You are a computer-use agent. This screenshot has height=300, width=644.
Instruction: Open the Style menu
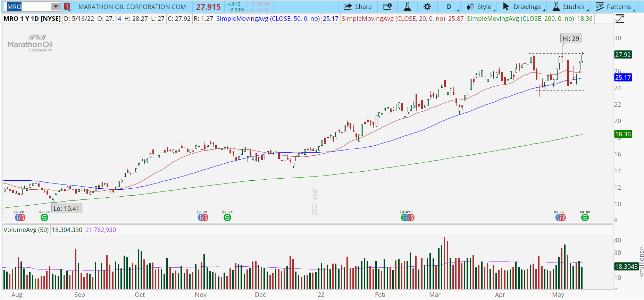click(x=480, y=7)
